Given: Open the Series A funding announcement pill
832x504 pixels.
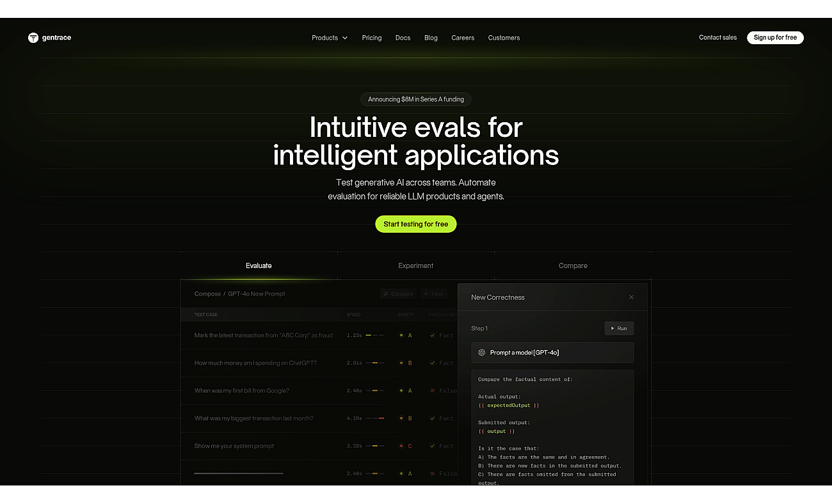Looking at the screenshot, I should [x=416, y=99].
